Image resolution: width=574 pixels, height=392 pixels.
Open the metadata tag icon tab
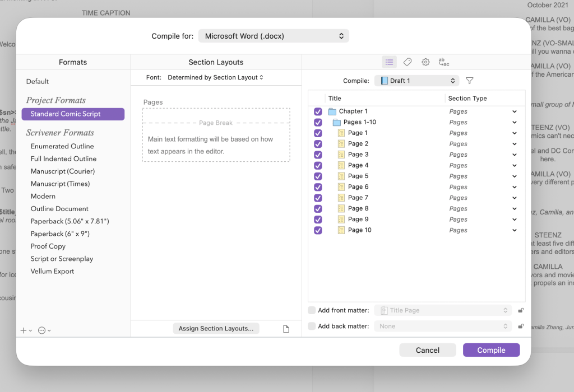pyautogui.click(x=408, y=62)
